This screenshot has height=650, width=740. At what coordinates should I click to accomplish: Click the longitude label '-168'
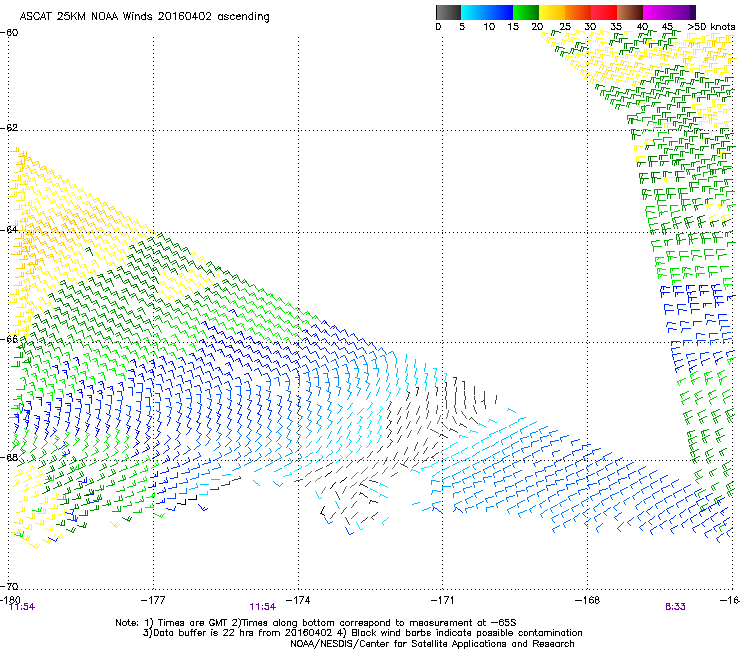pos(588,600)
